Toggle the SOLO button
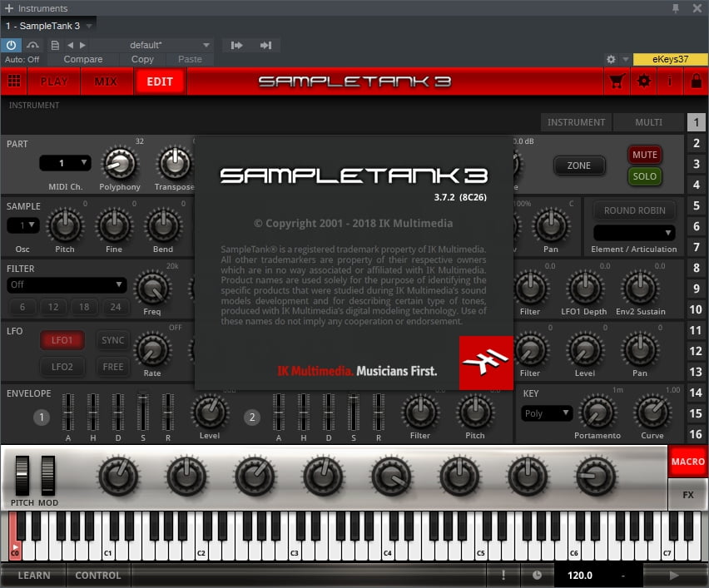Image resolution: width=709 pixels, height=588 pixels. pos(645,176)
